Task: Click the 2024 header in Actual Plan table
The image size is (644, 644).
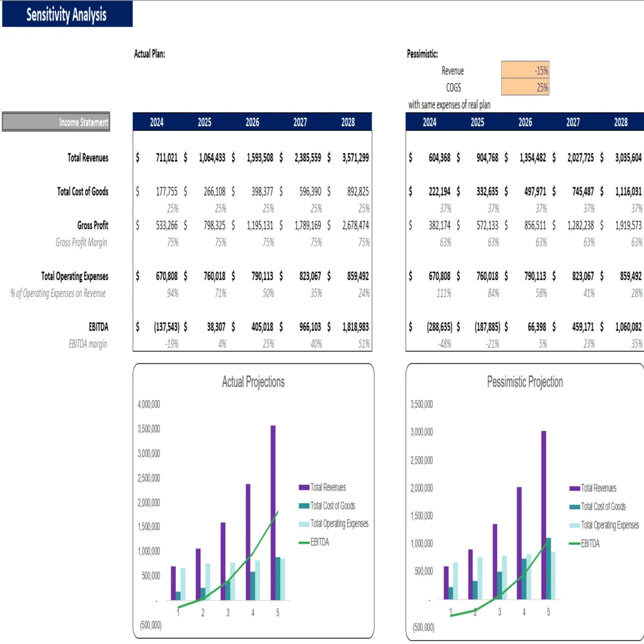Action: click(156, 122)
